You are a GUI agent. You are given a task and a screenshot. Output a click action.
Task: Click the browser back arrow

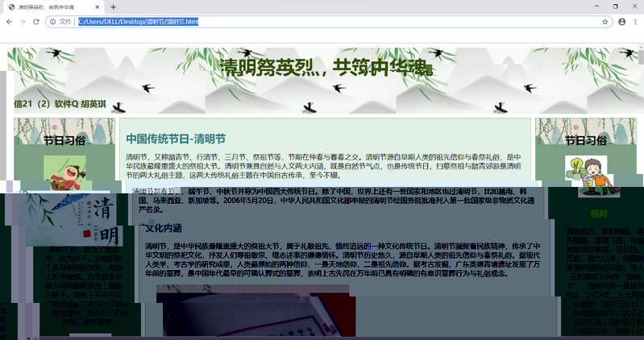pyautogui.click(x=10, y=22)
